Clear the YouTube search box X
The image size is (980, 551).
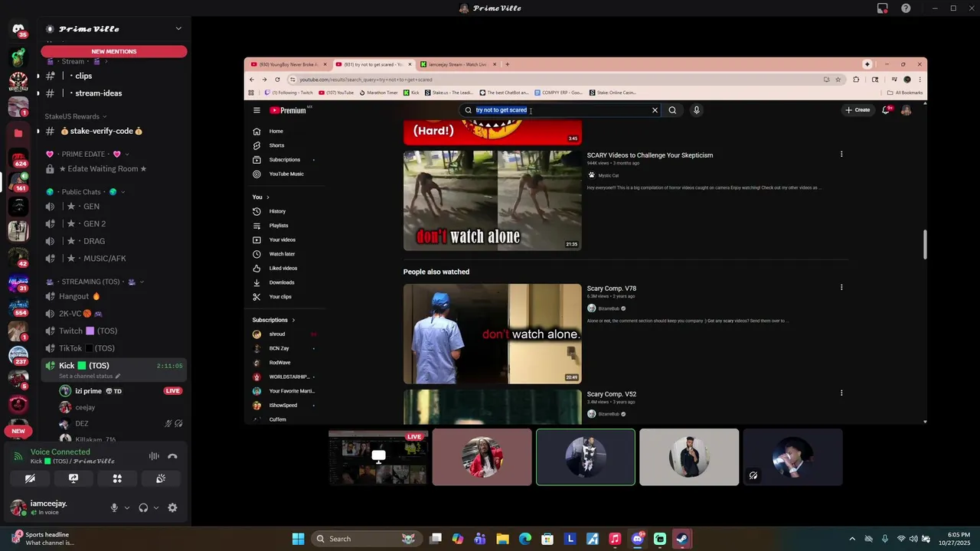pyautogui.click(x=655, y=110)
